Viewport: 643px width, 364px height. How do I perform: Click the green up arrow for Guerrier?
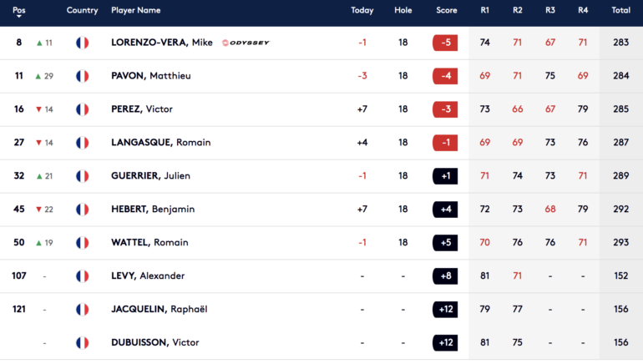(39, 176)
